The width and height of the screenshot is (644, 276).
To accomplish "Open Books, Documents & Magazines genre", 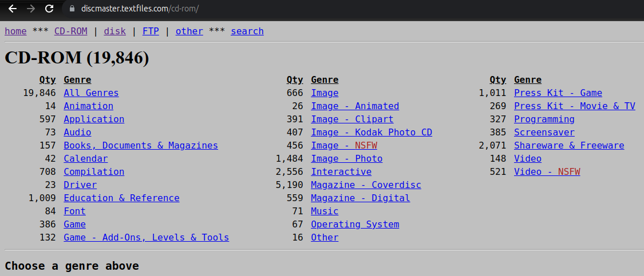I will tap(141, 146).
